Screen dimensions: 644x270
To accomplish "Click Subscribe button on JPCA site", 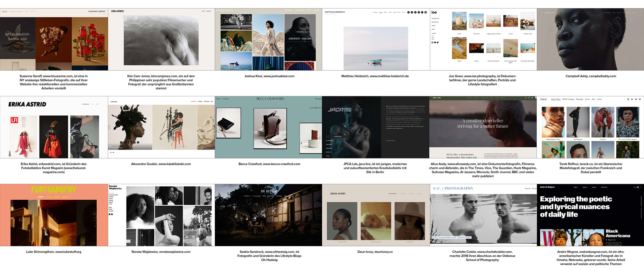I will [x=338, y=137].
